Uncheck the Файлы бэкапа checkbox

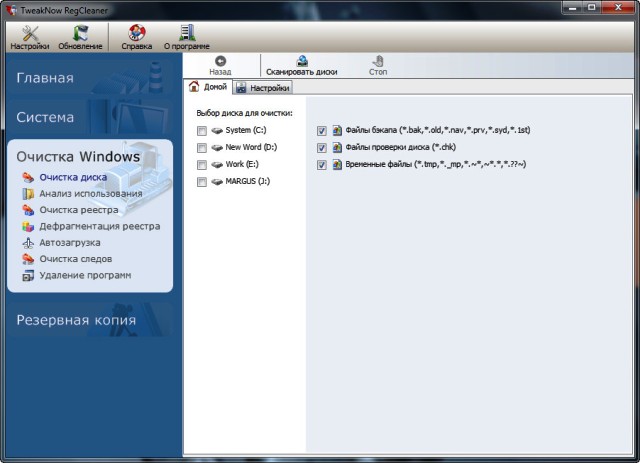(322, 131)
